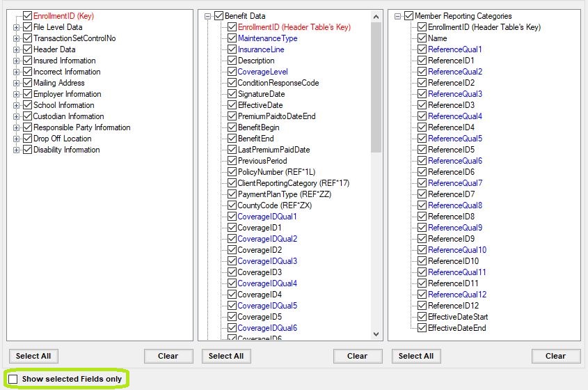Expand the School Information node
The image size is (588, 390).
[x=16, y=105]
